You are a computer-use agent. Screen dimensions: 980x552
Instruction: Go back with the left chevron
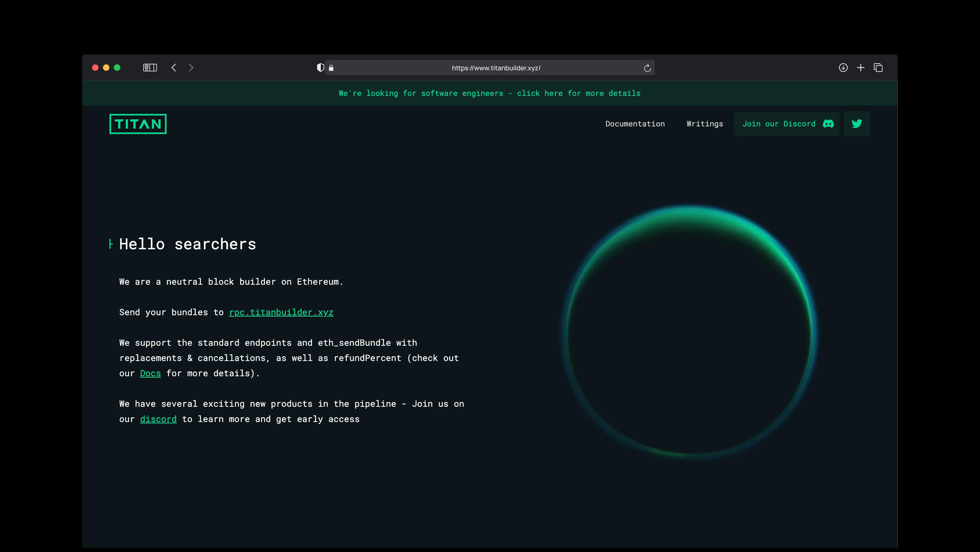[174, 68]
